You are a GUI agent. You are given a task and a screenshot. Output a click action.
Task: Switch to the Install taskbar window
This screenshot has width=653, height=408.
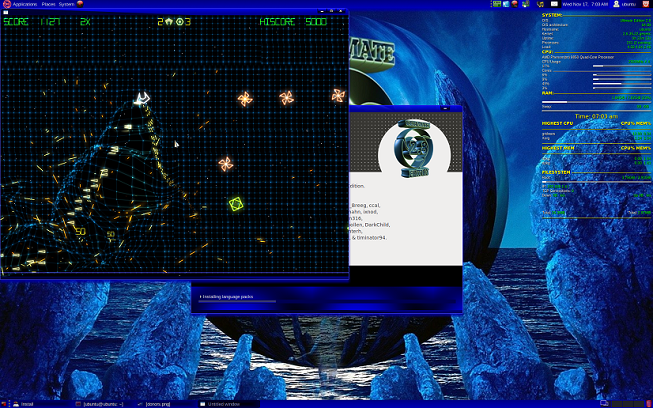(x=23, y=404)
